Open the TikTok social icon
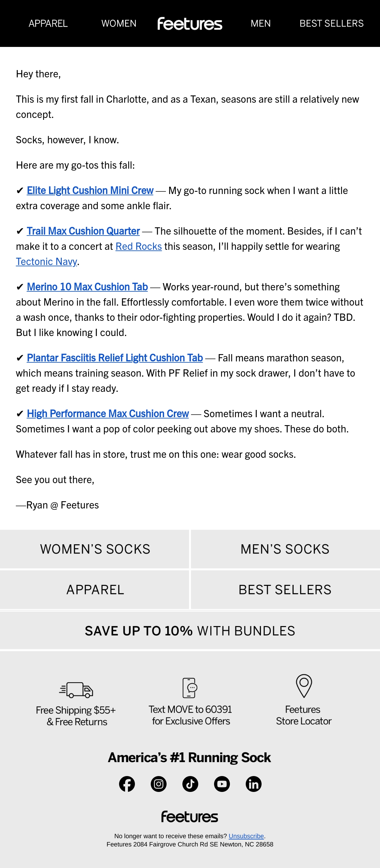380x868 pixels. [x=190, y=784]
